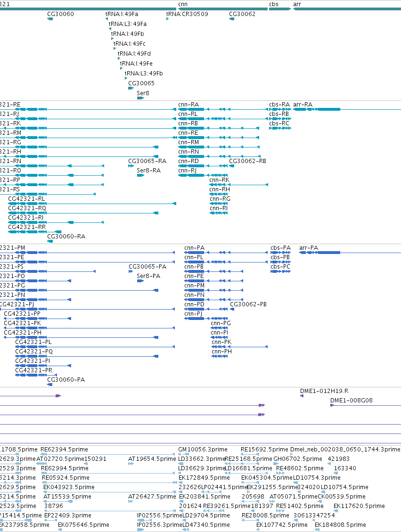Screen dimensions: 401x532
Task: Select the cnn-RH transcript label
Action: pyautogui.click(x=220, y=189)
